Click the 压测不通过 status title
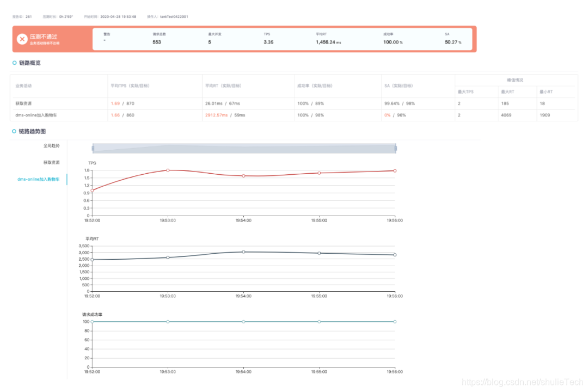Viewport: 588px width, 392px height. 44,37
